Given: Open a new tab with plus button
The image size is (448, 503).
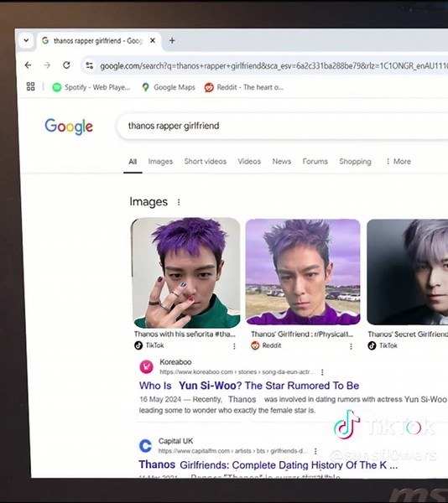Looking at the screenshot, I should pyautogui.click(x=172, y=40).
